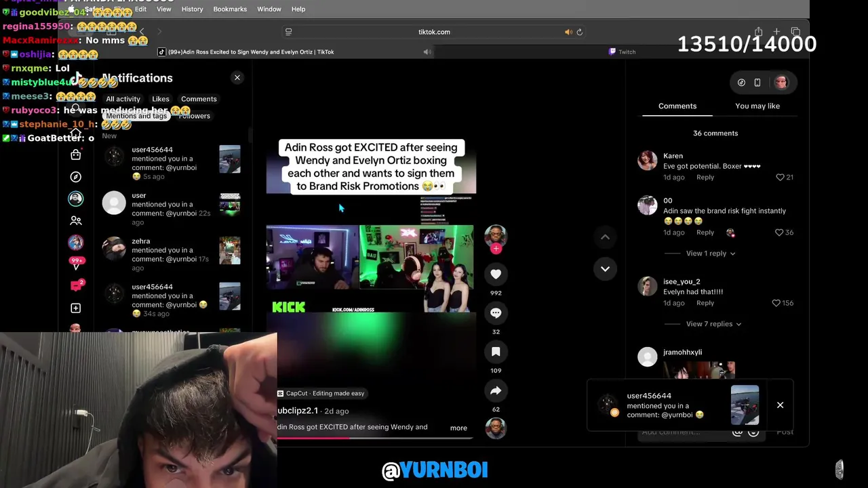Go to the next video with down arrow
868x488 pixels.
605,269
